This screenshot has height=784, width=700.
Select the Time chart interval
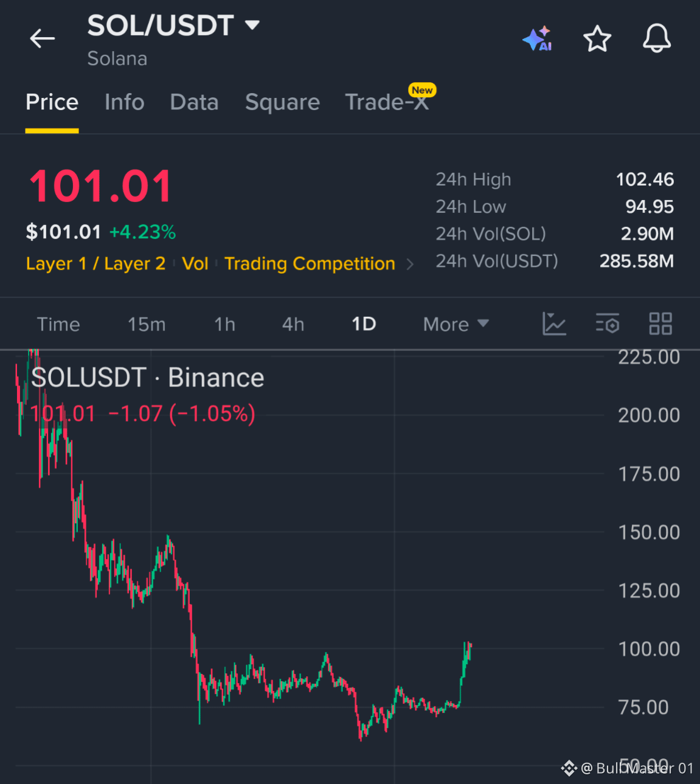tap(58, 324)
